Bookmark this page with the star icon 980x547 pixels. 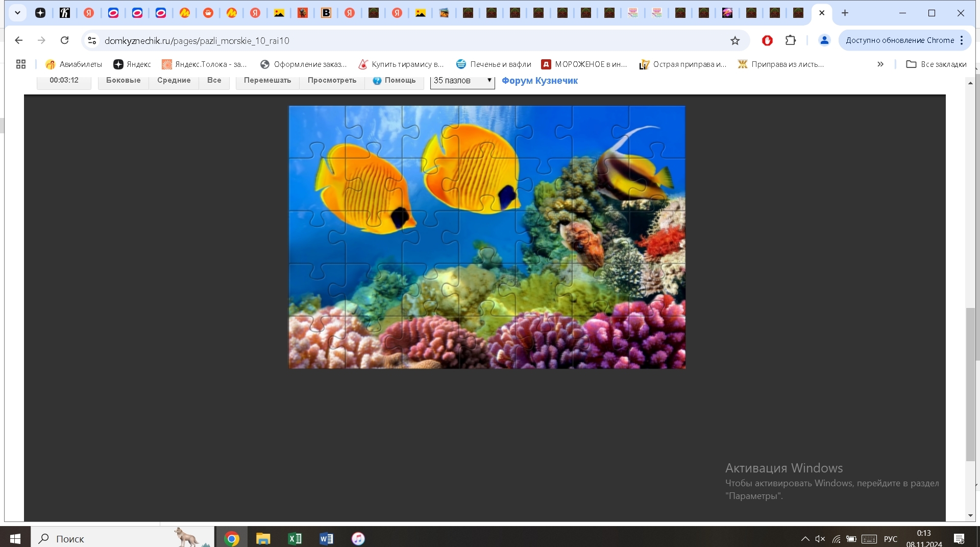(x=735, y=40)
